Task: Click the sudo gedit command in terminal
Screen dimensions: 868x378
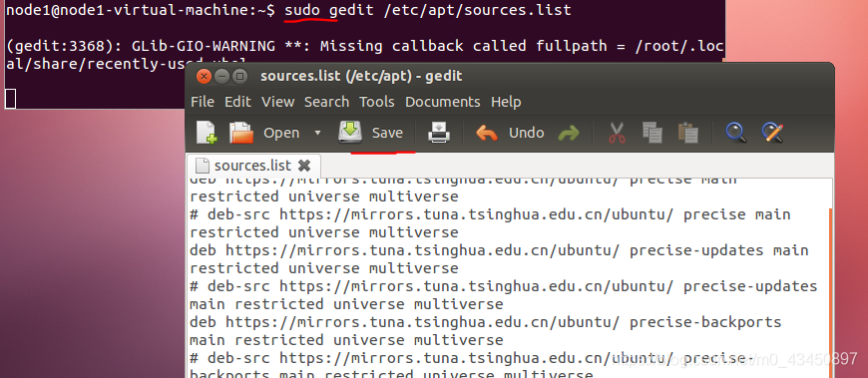Action: pos(427,11)
